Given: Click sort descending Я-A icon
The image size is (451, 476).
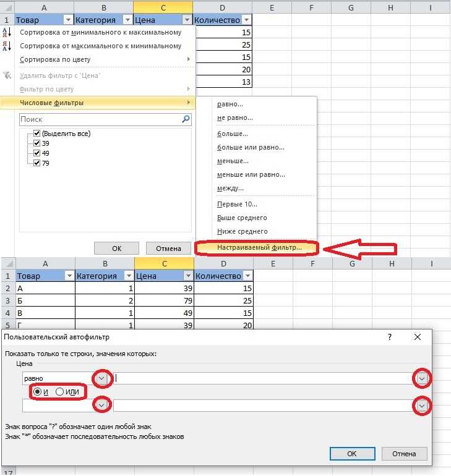Looking at the screenshot, I should 7,46.
